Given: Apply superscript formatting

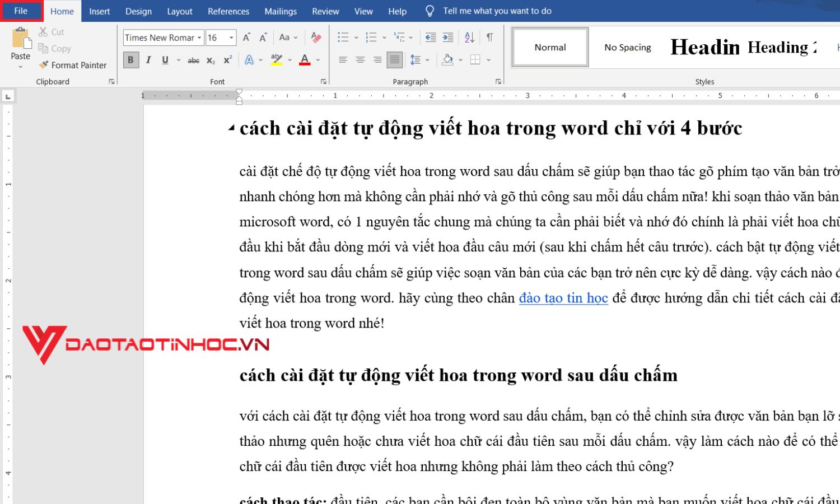Looking at the screenshot, I should [x=226, y=59].
